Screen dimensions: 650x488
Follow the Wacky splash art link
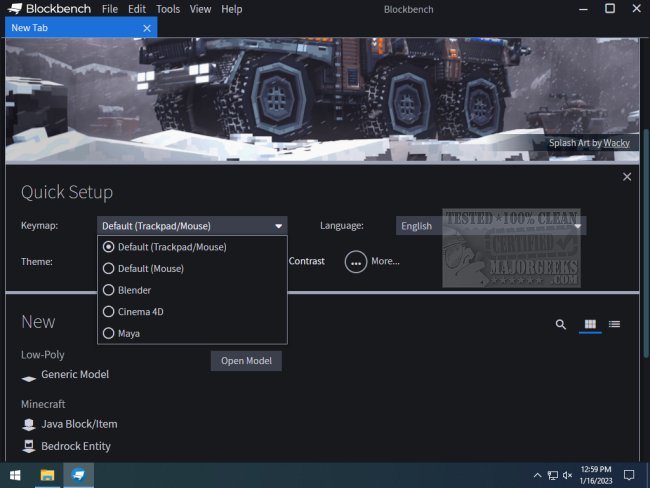617,143
